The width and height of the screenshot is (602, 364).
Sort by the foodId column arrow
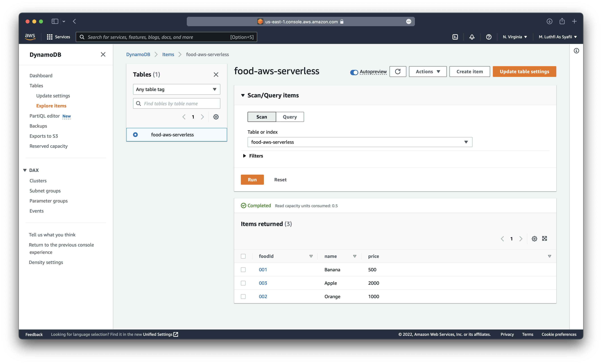click(x=311, y=256)
